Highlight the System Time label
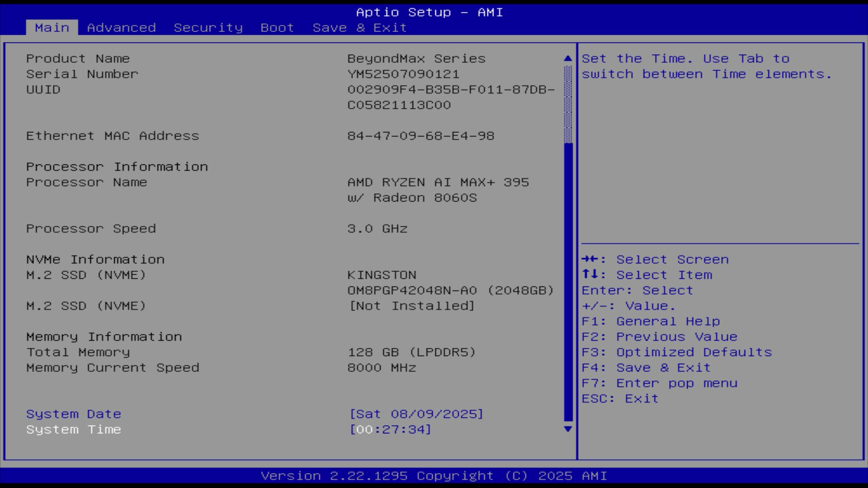Screen dimensions: 868x488 pyautogui.click(x=74, y=429)
